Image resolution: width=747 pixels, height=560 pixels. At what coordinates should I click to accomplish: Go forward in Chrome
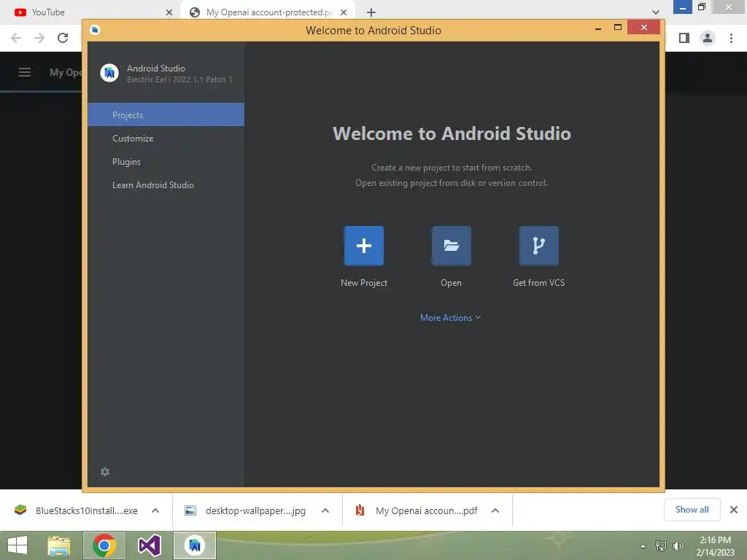pyautogui.click(x=39, y=38)
